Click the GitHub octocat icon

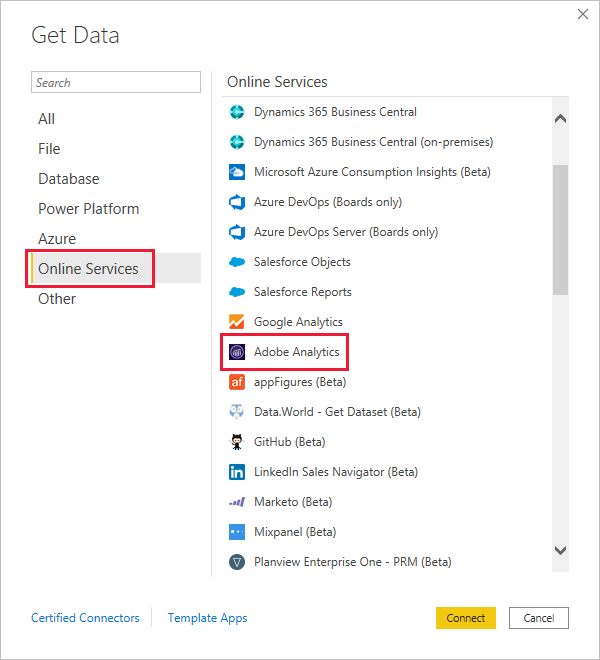[237, 442]
